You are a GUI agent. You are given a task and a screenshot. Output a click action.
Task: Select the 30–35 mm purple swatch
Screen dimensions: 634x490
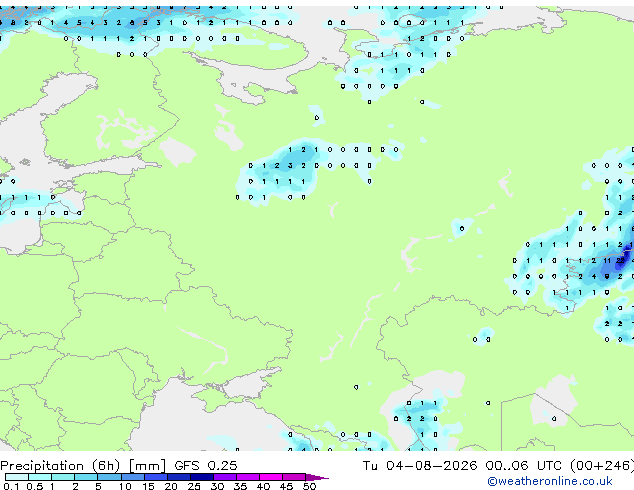click(x=225, y=477)
